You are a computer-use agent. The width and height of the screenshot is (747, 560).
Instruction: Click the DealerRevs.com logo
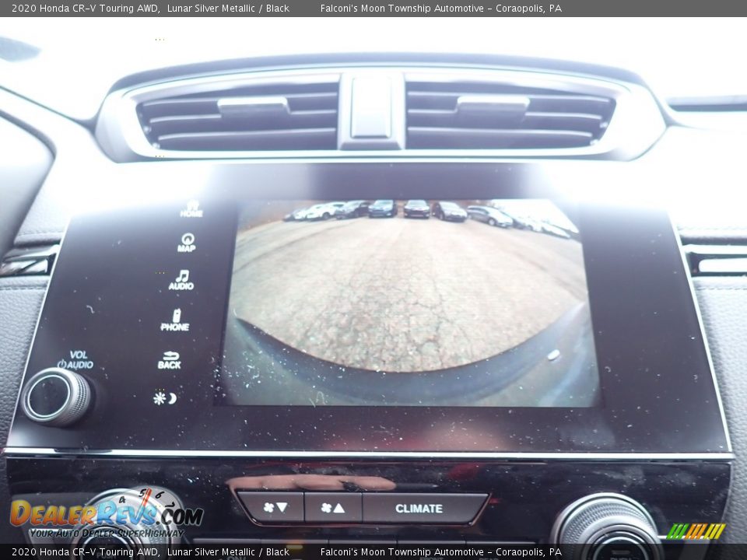click(105, 516)
